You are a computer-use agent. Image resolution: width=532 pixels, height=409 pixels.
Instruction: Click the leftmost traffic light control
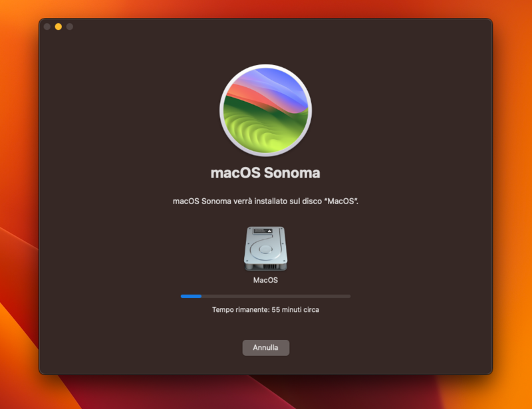(x=47, y=28)
